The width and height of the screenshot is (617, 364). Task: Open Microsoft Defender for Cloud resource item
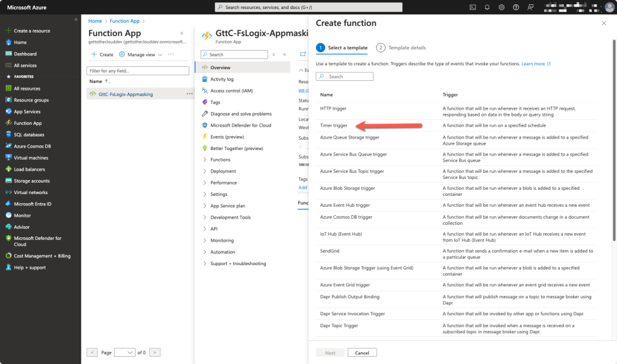point(240,125)
